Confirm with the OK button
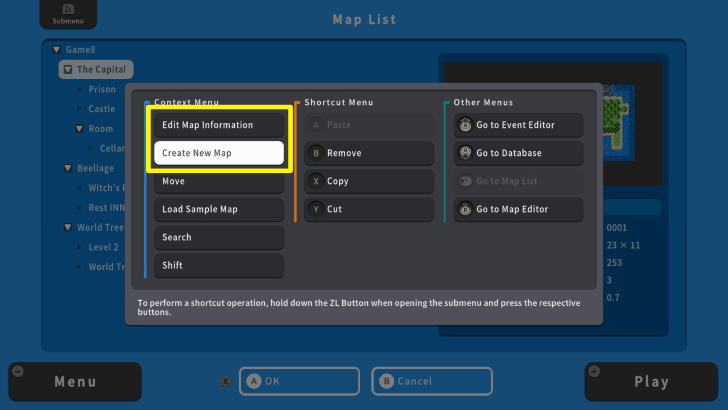Image resolution: width=728 pixels, height=410 pixels. tap(299, 381)
